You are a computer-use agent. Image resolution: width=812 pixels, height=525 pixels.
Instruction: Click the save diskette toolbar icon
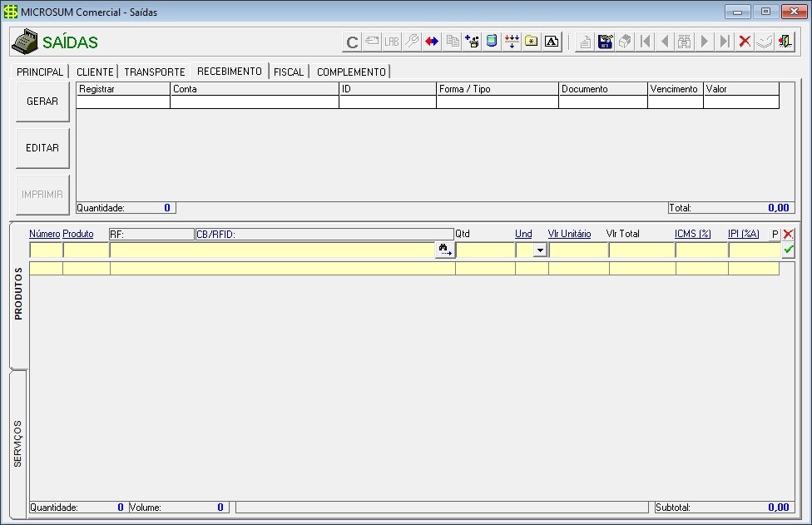(606, 42)
